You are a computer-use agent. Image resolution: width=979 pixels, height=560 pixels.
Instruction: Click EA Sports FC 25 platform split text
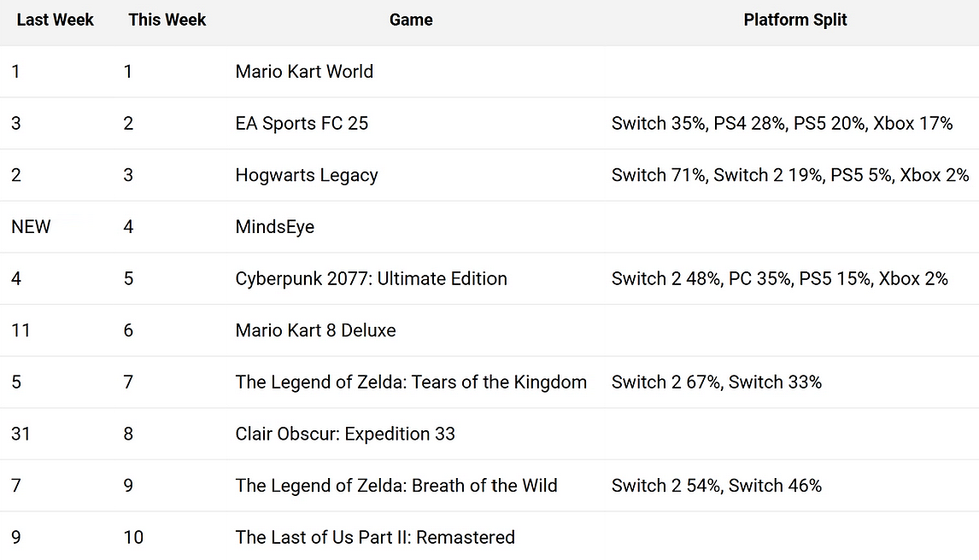(782, 124)
